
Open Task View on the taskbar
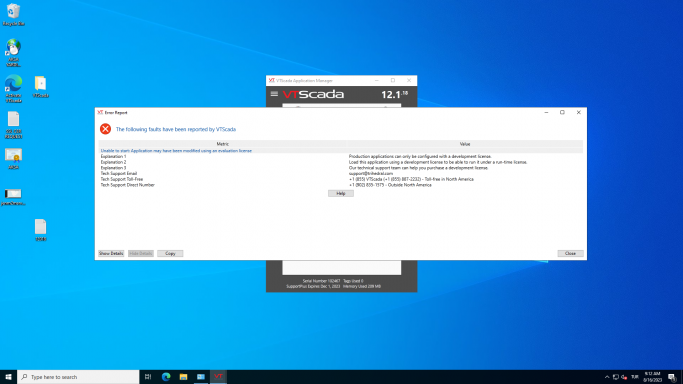[148, 377]
